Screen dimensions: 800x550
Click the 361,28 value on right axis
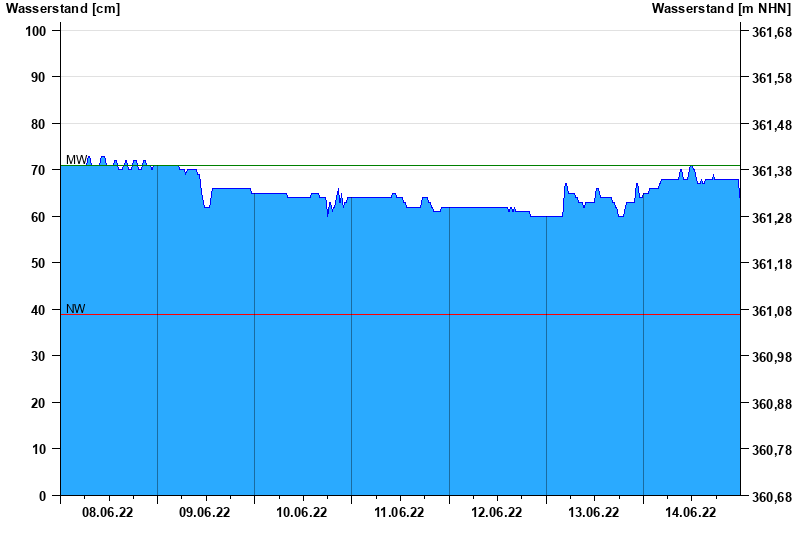coord(772,218)
